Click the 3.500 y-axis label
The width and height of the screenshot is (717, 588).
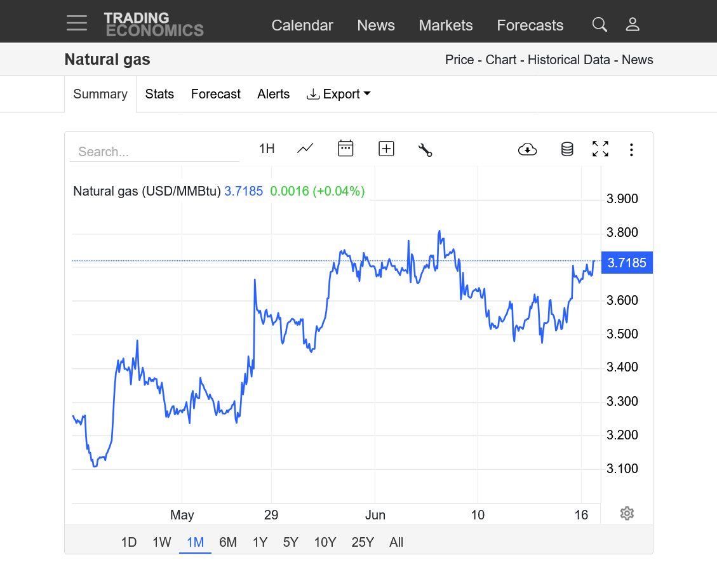click(x=622, y=334)
